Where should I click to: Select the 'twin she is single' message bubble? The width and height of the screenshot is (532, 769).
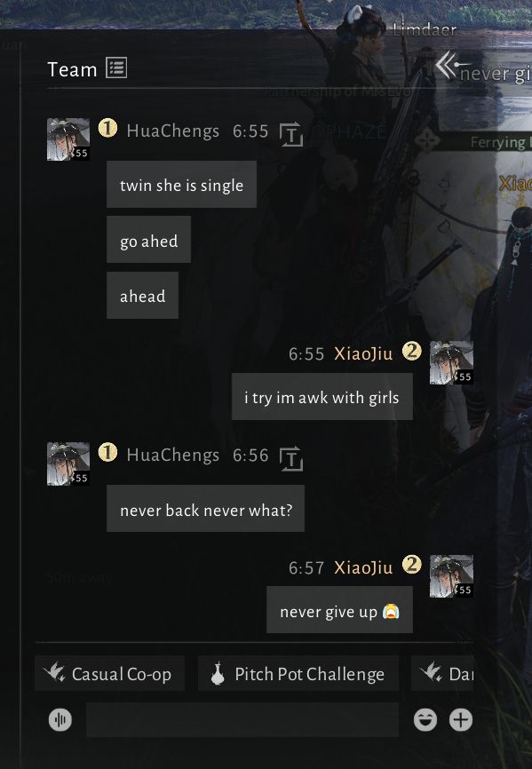point(181,185)
